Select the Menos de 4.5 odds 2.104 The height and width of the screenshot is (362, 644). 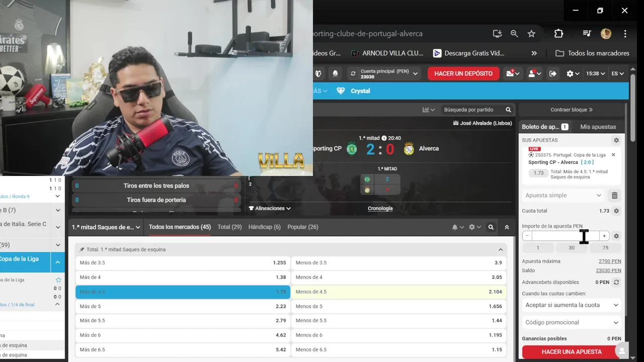coord(398,292)
